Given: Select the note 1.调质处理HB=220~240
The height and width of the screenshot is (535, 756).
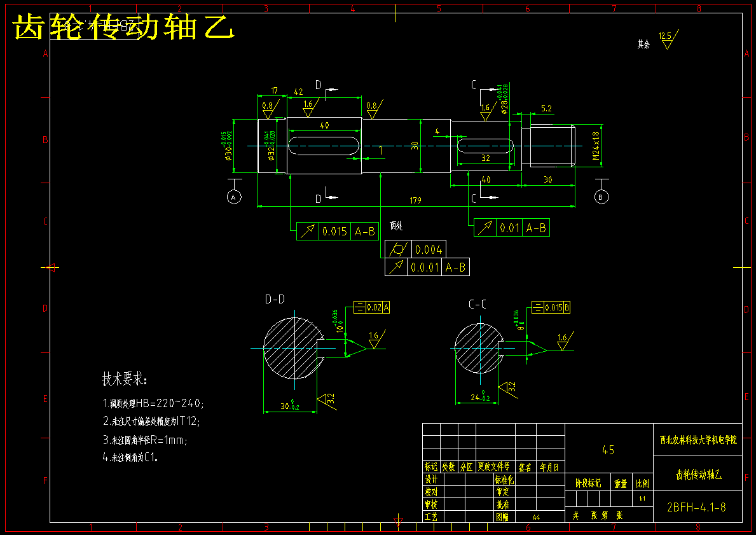Looking at the screenshot, I should click(153, 403).
